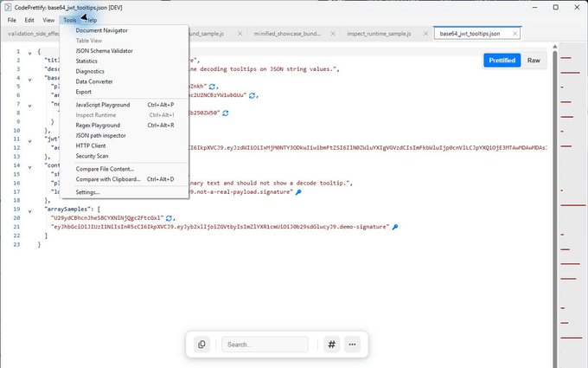Click the "arraySamples" key text
This screenshot has width=588, height=368.
pos(67,210)
